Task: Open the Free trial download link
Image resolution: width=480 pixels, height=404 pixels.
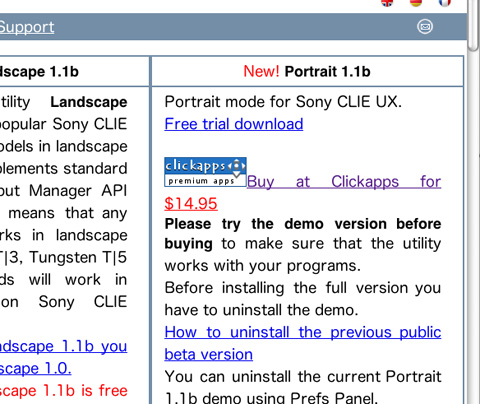Action: pyautogui.click(x=234, y=124)
